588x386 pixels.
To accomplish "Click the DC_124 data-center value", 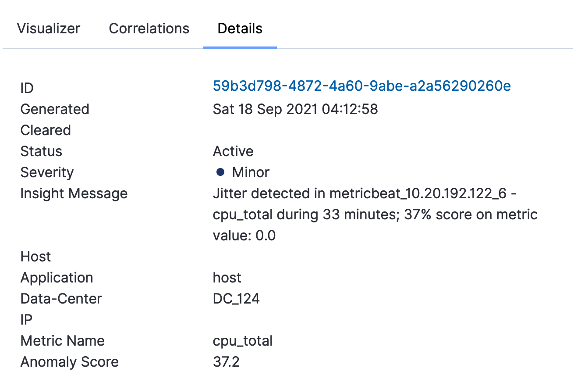I will pyautogui.click(x=236, y=299).
